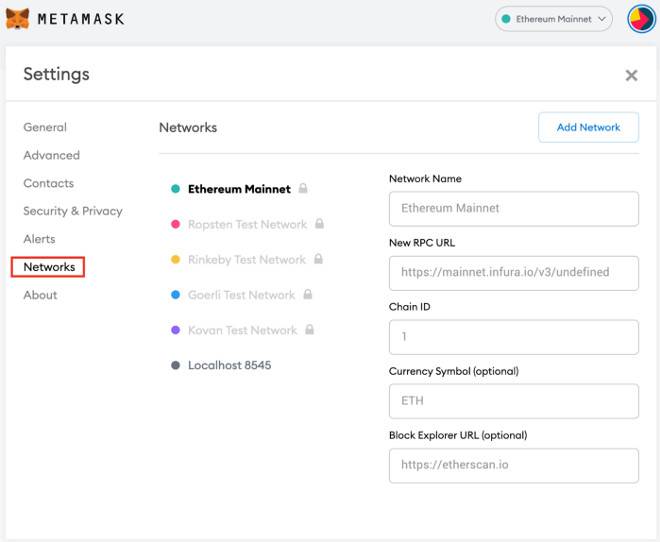
Task: Click the Chain ID input field
Action: pos(514,337)
